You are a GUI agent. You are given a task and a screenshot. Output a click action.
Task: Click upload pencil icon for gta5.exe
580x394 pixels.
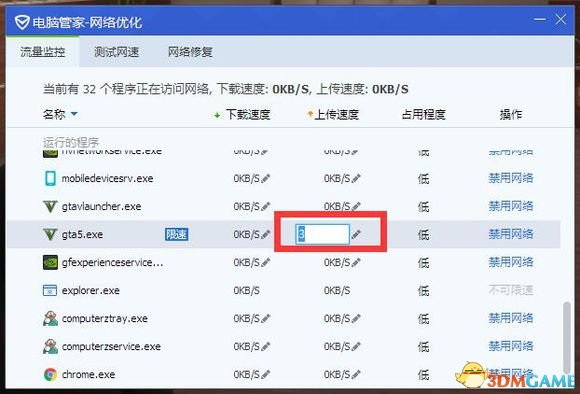pos(356,234)
